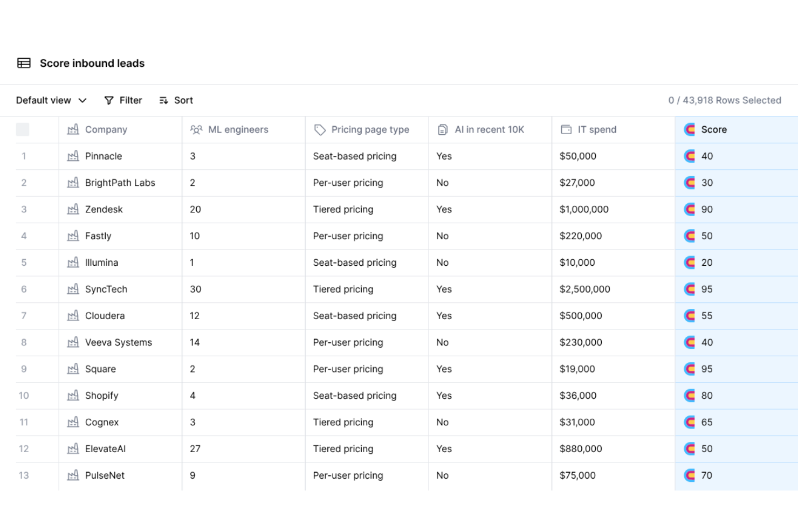Click the building icon in Company header

point(73,129)
